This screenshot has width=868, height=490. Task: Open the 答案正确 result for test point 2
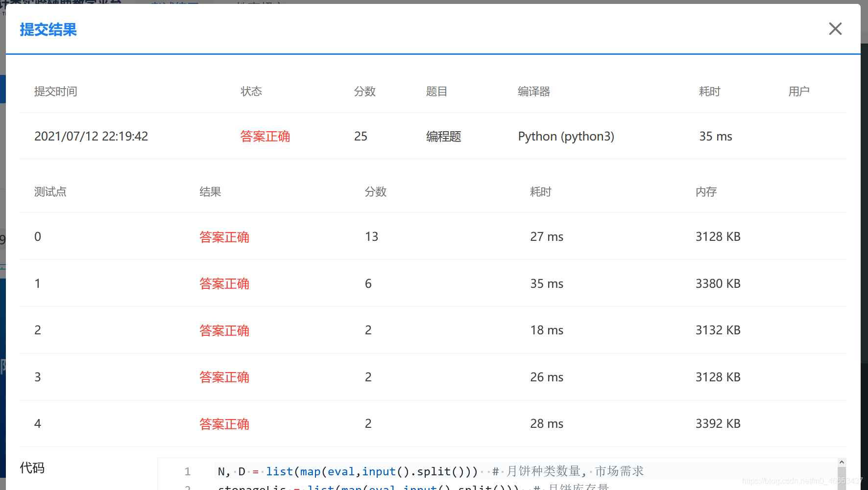click(x=224, y=330)
